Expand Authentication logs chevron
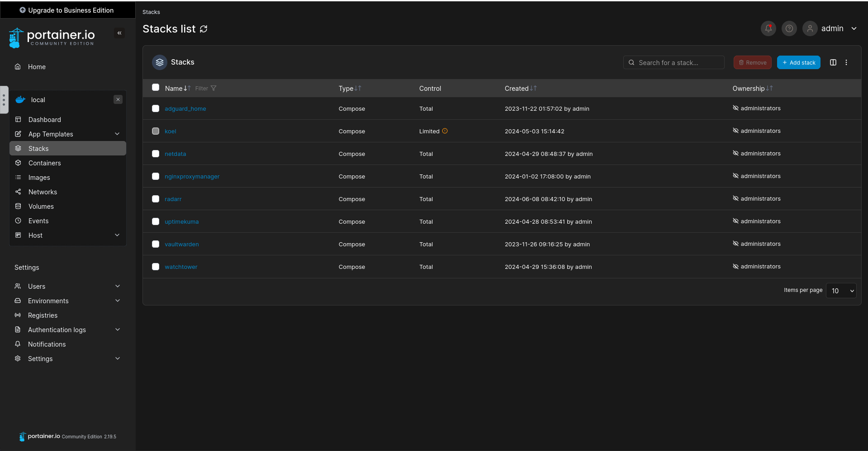868x451 pixels. [118, 329]
